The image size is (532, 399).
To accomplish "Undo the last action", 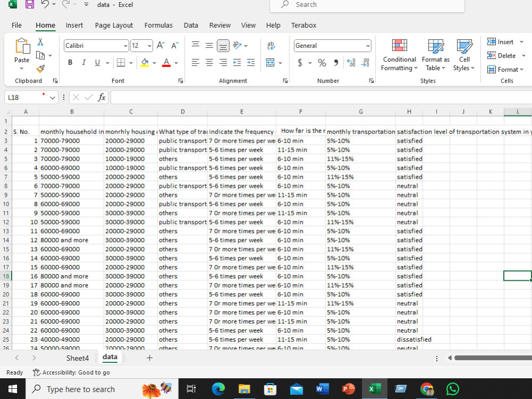I will click(x=45, y=4).
